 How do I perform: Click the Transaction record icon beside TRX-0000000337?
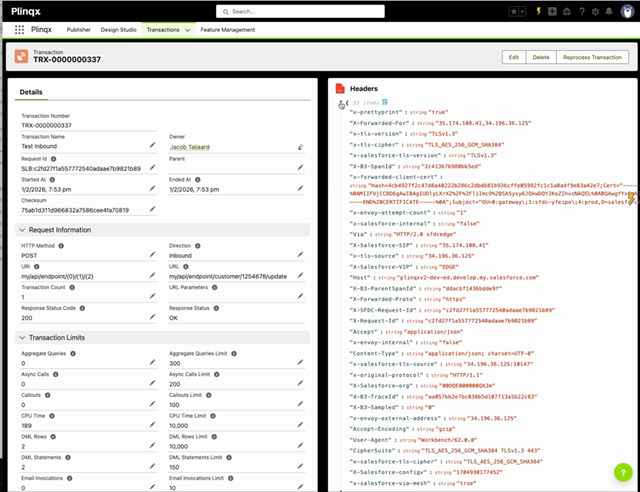[x=22, y=56]
